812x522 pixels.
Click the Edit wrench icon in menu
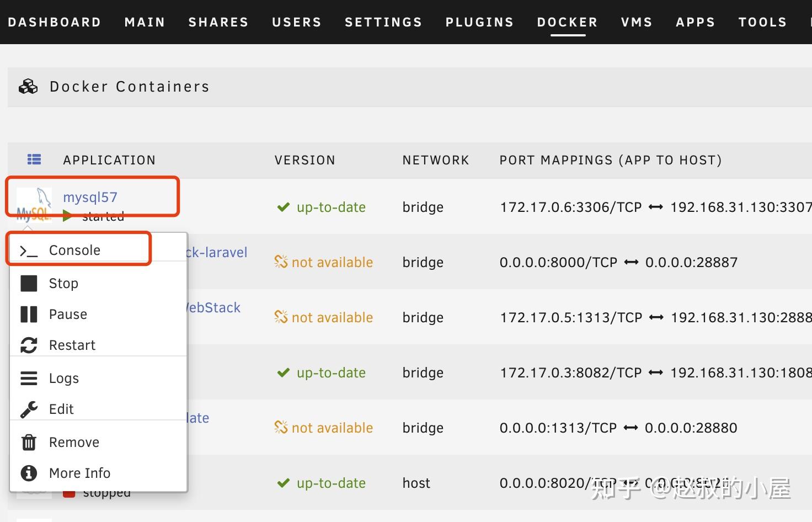pos(29,409)
